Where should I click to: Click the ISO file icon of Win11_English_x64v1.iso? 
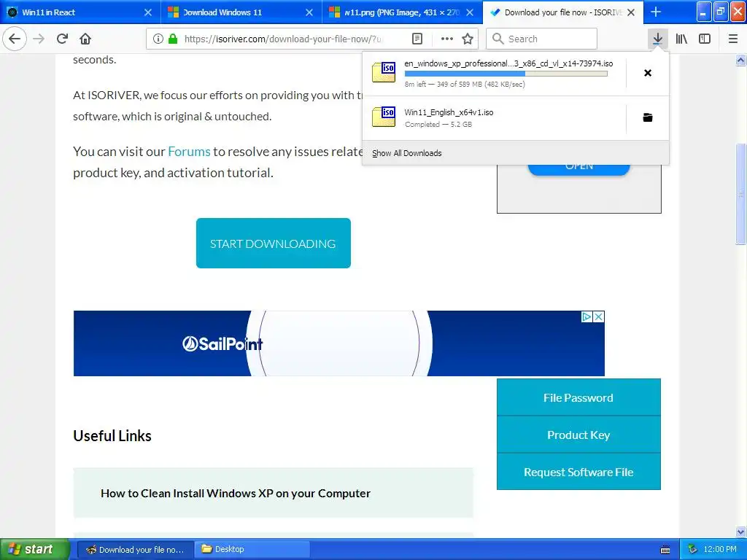click(x=384, y=117)
